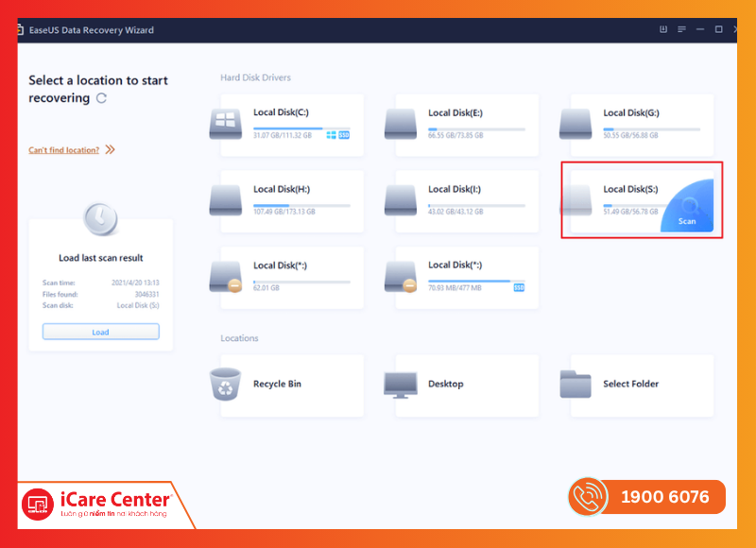Refresh the drive list with the reload icon
This screenshot has width=756, height=548.
pos(101,98)
